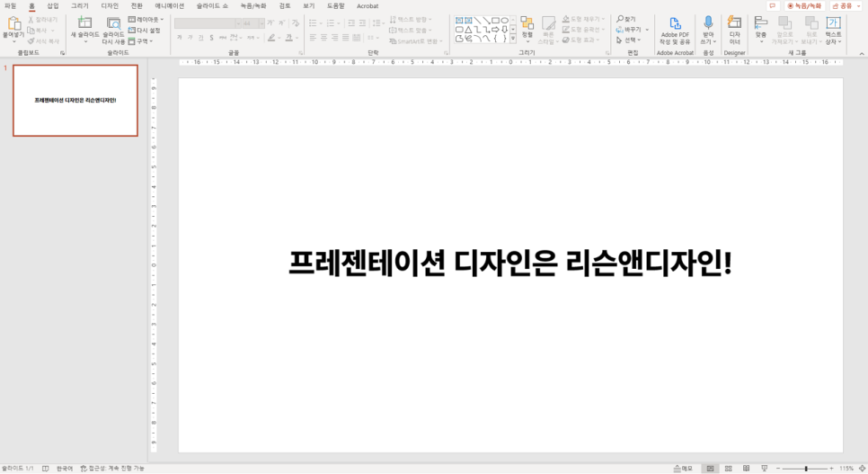Open the Share (공유) dropdown arrow
The height and width of the screenshot is (474, 868).
click(x=858, y=6)
